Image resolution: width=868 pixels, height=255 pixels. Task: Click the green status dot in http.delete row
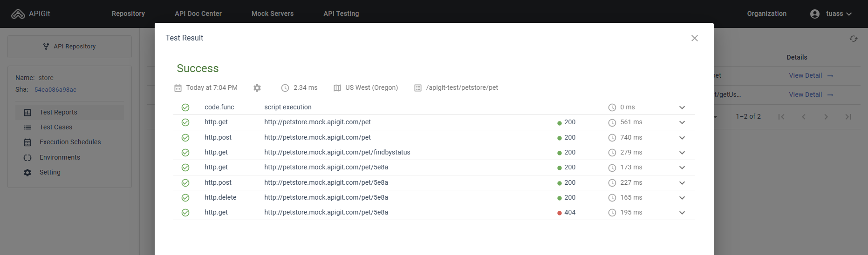click(560, 198)
